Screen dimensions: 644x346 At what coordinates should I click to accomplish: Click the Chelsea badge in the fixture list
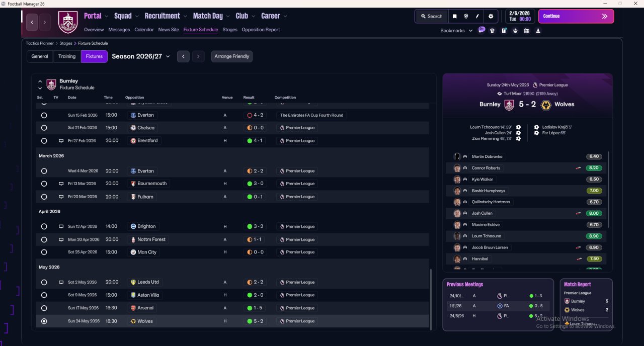pos(133,128)
